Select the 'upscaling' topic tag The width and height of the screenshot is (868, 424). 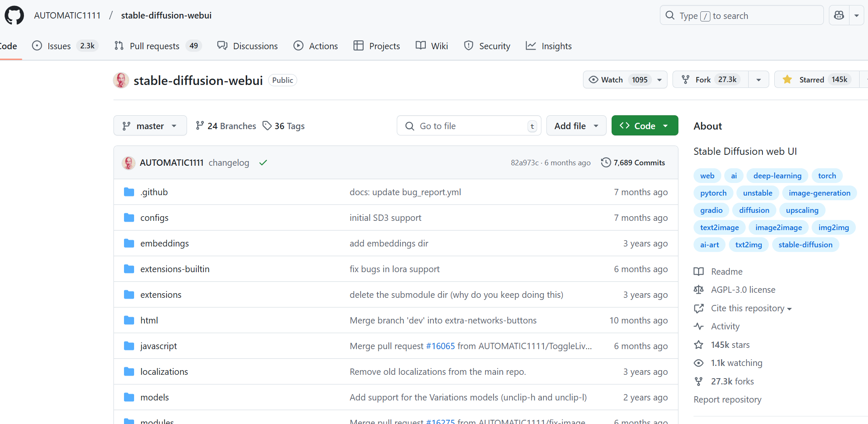point(802,210)
